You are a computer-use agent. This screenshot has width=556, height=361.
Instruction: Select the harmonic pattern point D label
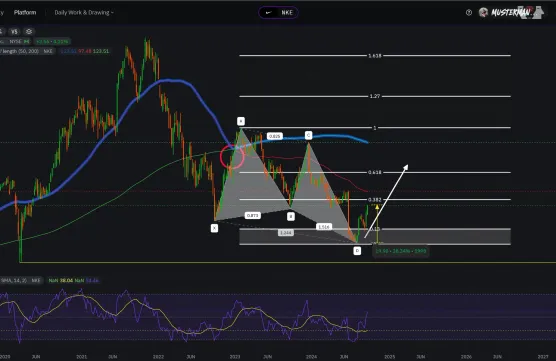(357, 251)
